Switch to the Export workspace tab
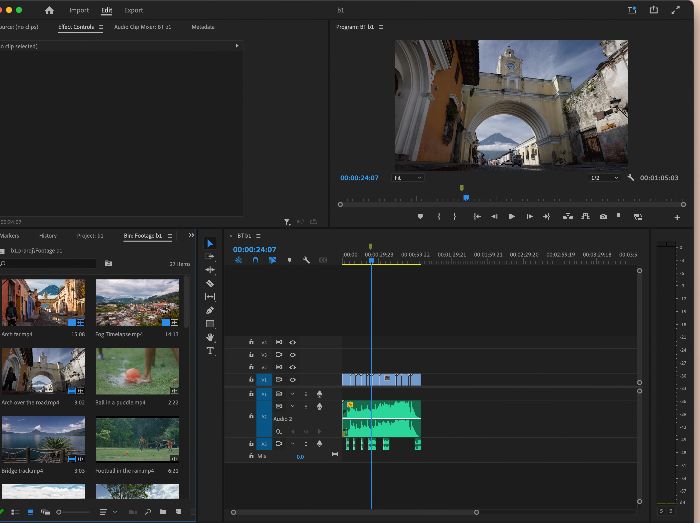The image size is (700, 523). [133, 10]
